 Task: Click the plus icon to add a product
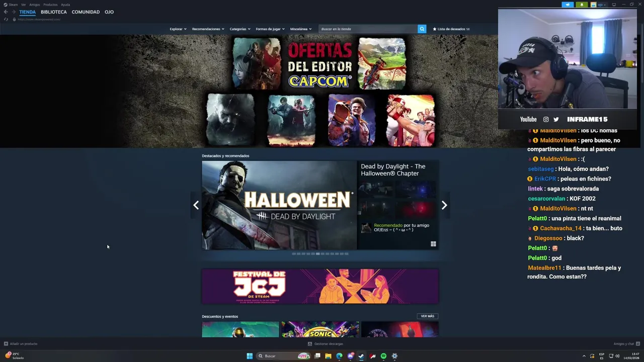click(x=6, y=344)
